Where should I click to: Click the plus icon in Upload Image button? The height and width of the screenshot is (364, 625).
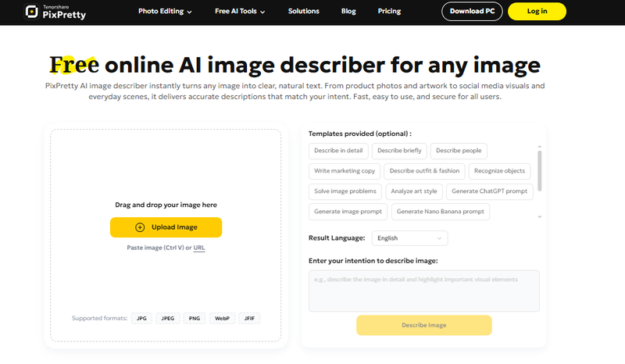(140, 227)
